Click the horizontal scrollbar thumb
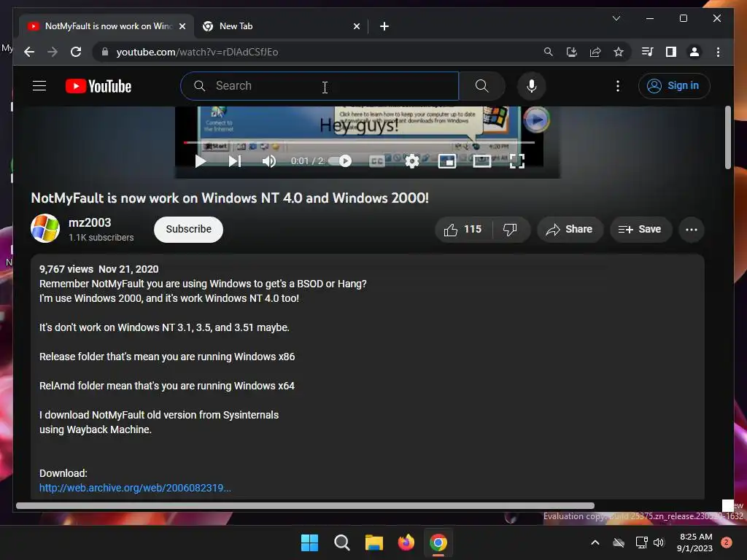747x560 pixels. [x=305, y=505]
